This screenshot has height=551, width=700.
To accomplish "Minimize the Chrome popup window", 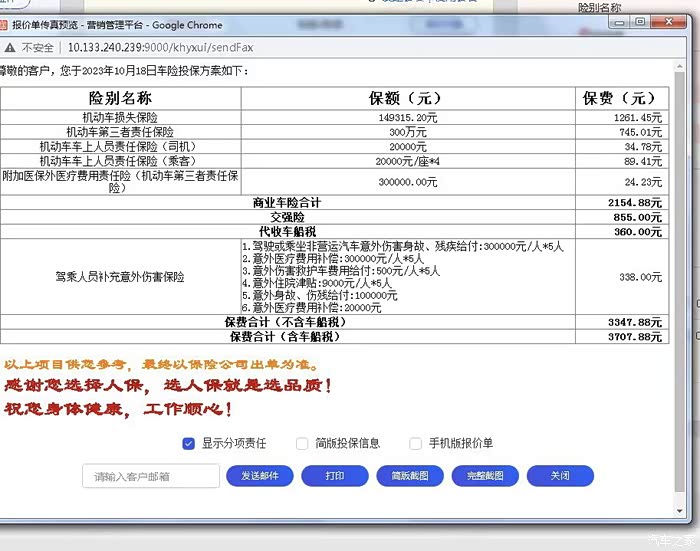I will 622,20.
